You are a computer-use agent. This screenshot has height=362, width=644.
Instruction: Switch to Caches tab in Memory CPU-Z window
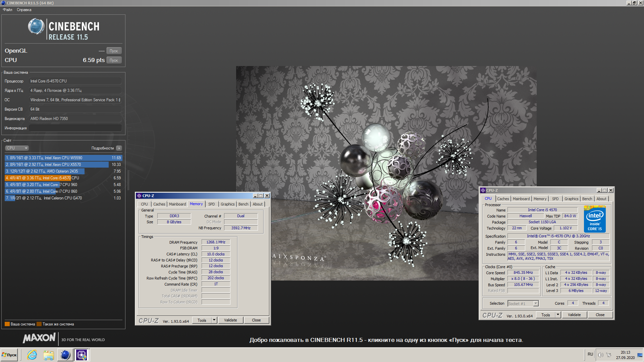(159, 204)
